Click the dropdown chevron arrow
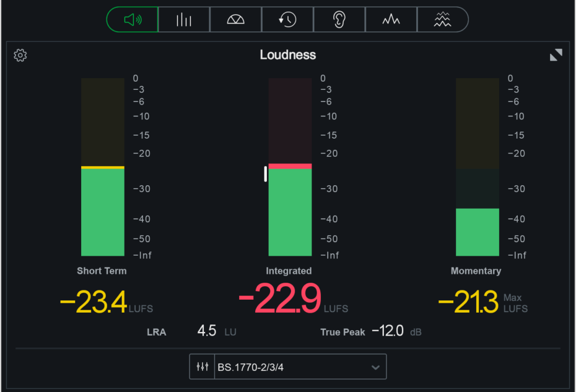The height and width of the screenshot is (392, 576). pyautogui.click(x=376, y=366)
